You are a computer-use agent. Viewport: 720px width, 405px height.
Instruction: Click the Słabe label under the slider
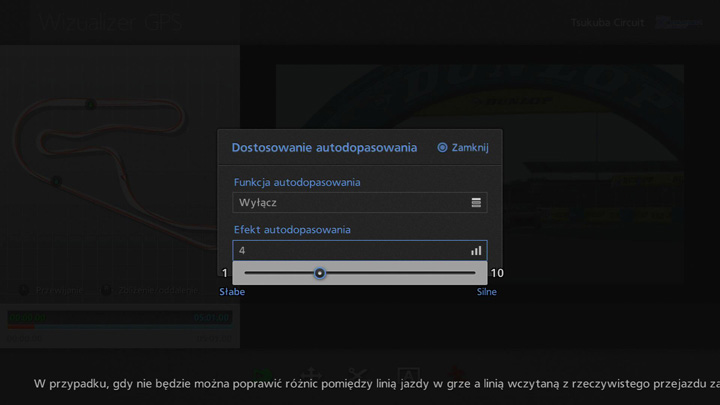click(x=232, y=292)
